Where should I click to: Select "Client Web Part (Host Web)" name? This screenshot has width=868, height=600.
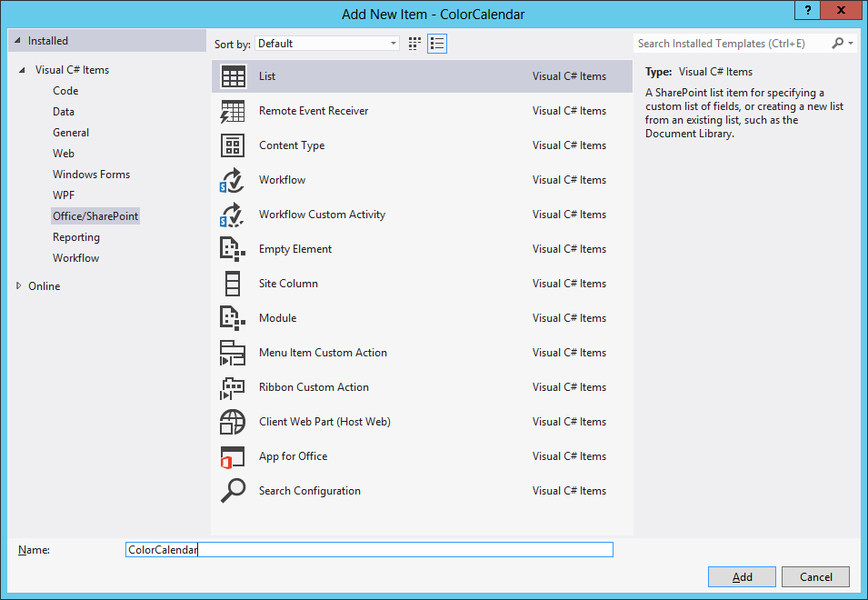click(x=324, y=422)
